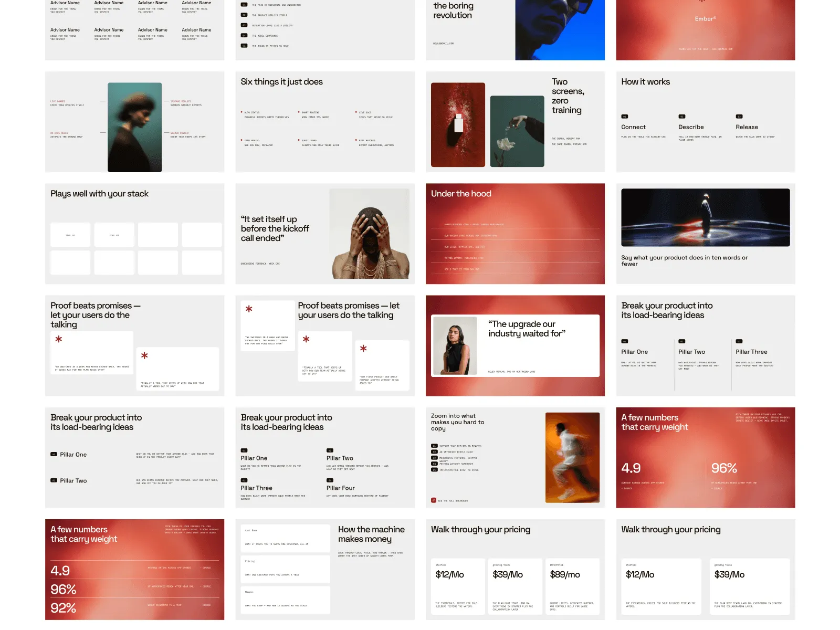Click the '$89/mo' price

[565, 574]
